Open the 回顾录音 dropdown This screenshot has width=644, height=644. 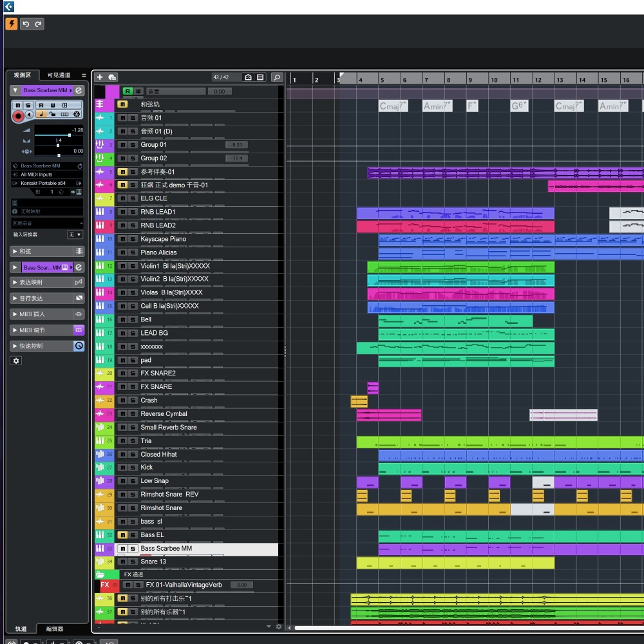[47, 223]
